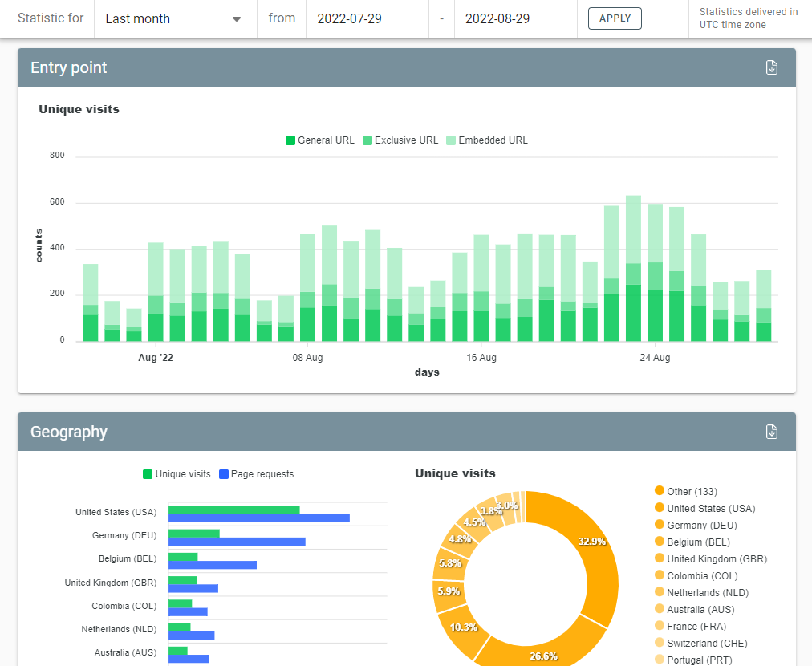This screenshot has width=812, height=666.
Task: Toggle Embedded URL legend series
Action: coord(487,140)
